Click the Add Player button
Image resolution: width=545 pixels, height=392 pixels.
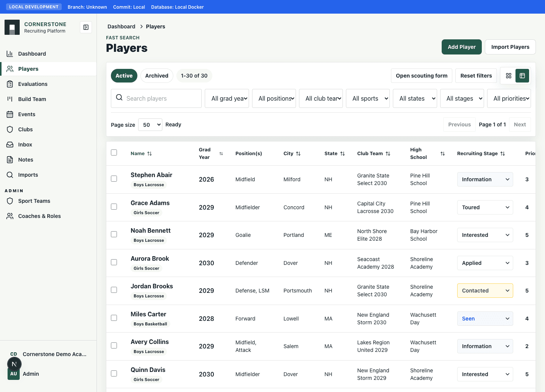[x=462, y=47]
